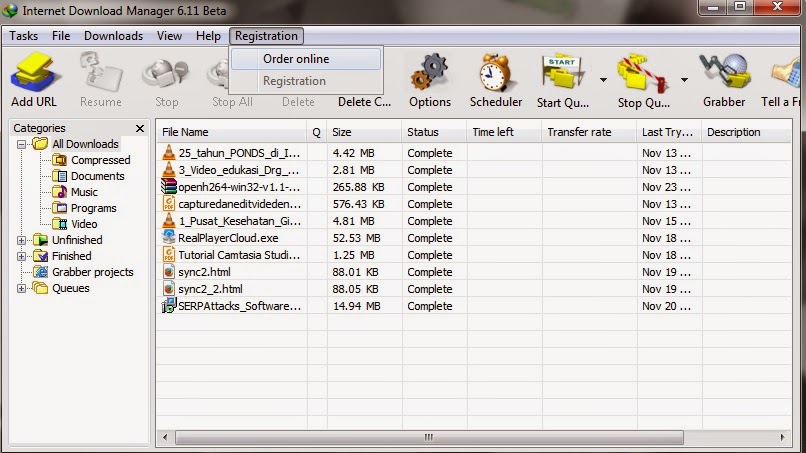Screen dimensions: 806x453
Task: Open the Grabber tool icon
Action: pyautogui.click(x=724, y=73)
